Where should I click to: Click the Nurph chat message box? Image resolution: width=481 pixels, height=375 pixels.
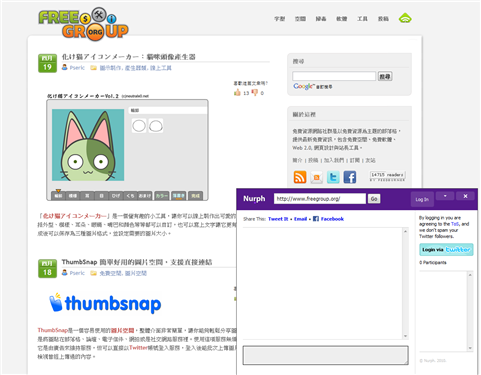coord(326,355)
